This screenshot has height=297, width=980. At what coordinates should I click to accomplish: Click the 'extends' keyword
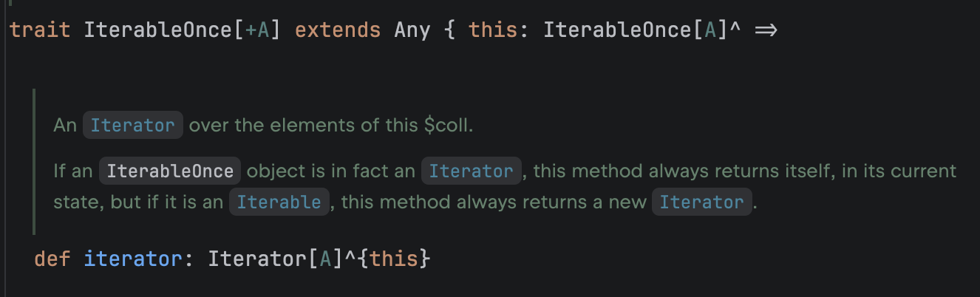pos(337,30)
